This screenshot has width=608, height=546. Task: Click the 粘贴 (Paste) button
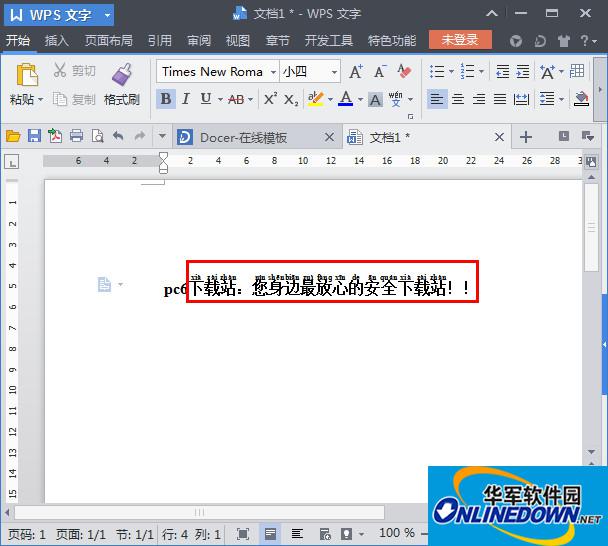[22, 100]
